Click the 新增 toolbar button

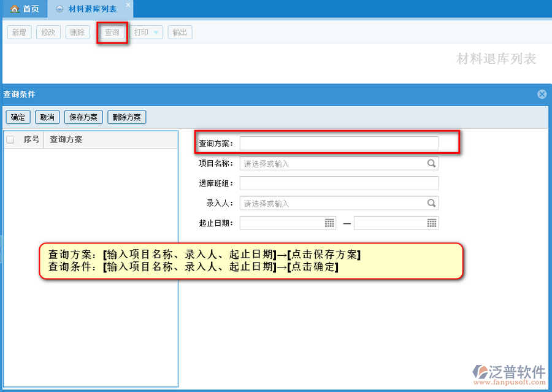(x=19, y=33)
